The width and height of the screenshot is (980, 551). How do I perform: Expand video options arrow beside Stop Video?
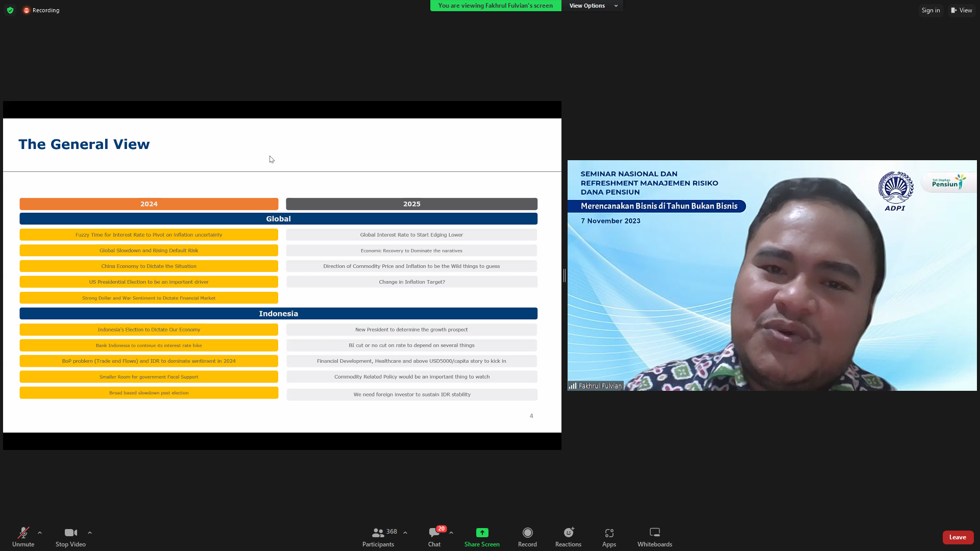click(90, 533)
